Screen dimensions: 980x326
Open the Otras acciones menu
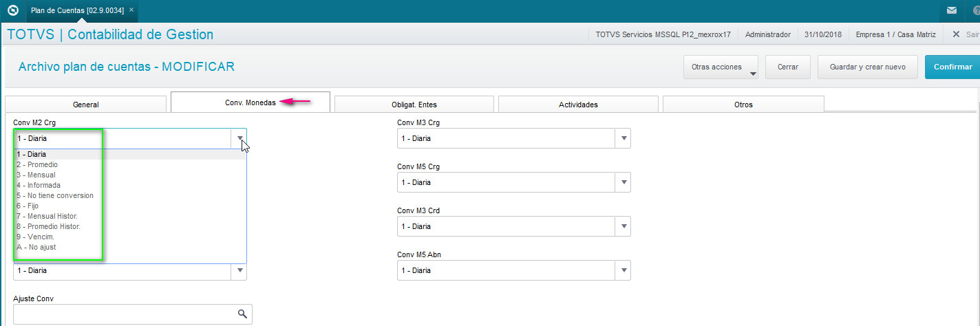click(721, 67)
